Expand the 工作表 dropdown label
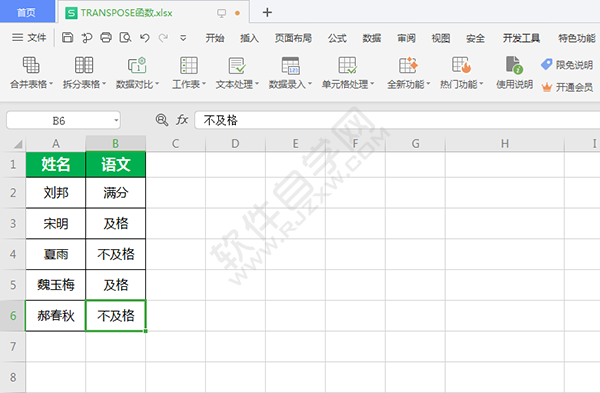The height and width of the screenshot is (393, 600). [189, 84]
